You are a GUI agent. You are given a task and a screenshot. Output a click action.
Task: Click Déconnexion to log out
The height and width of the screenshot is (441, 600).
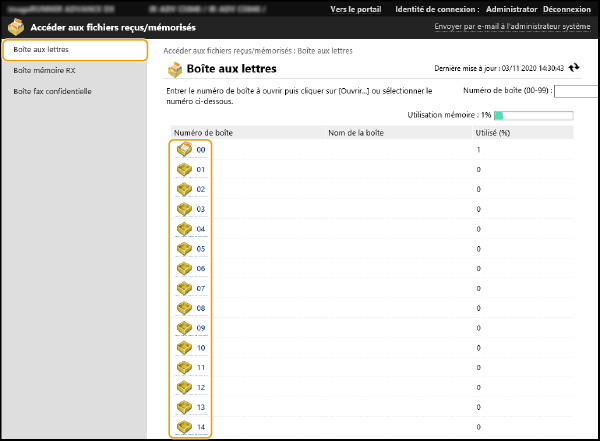pos(566,9)
